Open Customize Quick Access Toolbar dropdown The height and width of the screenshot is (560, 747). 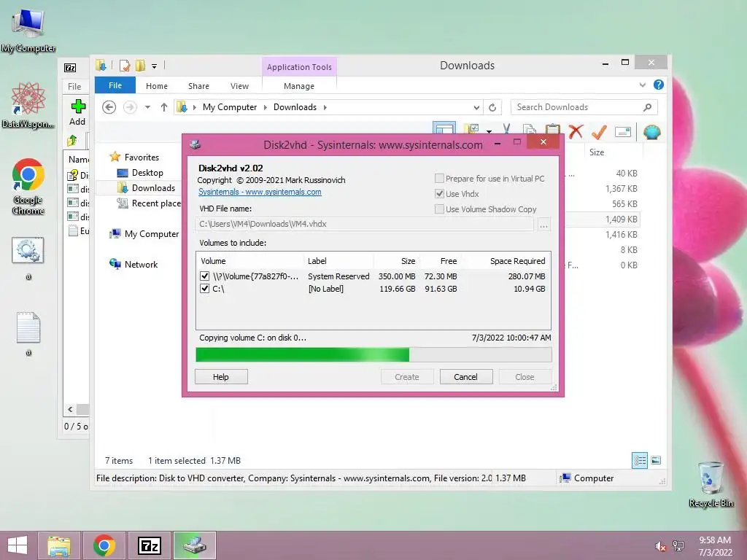pyautogui.click(x=155, y=66)
